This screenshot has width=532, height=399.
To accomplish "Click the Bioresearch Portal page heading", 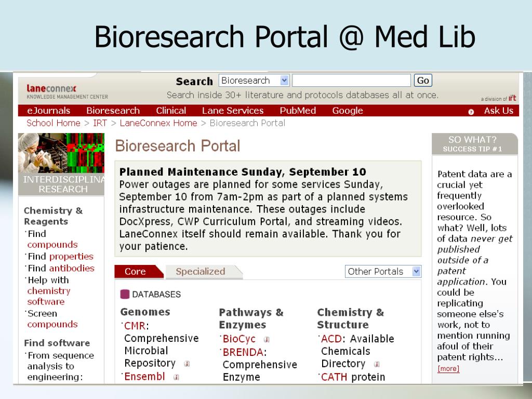I will click(x=178, y=146).
